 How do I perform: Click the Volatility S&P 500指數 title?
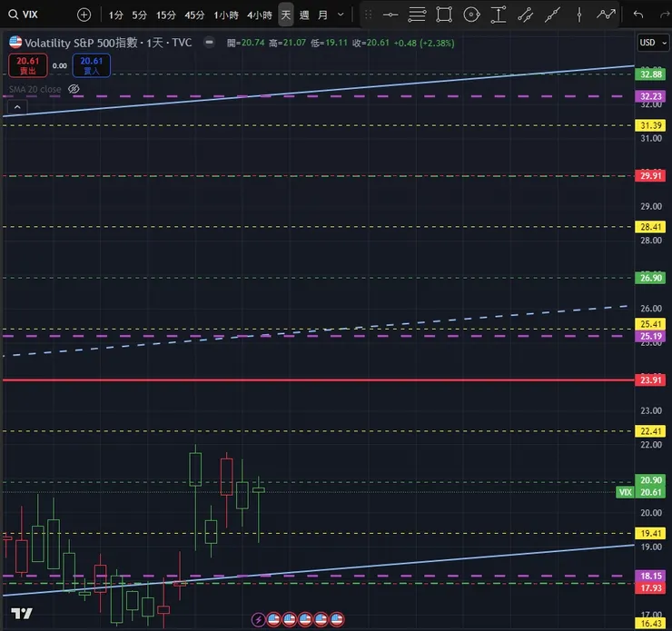point(81,43)
